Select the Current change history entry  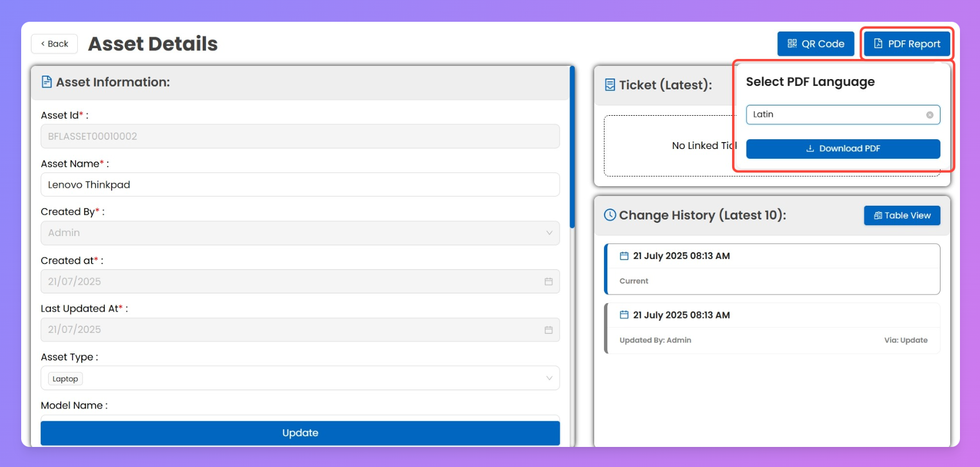[x=772, y=269]
